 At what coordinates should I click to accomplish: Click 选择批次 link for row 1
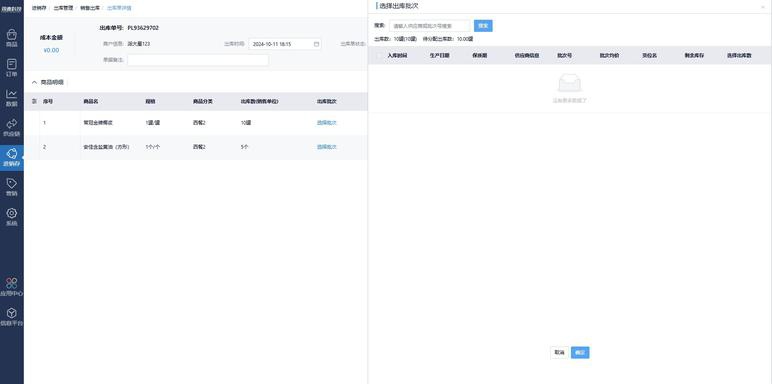tap(326, 123)
